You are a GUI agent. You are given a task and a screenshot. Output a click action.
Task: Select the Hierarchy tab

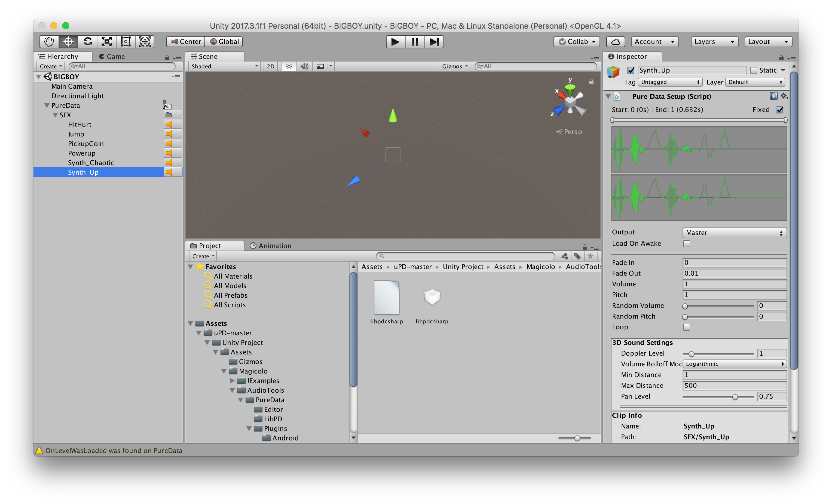click(63, 56)
